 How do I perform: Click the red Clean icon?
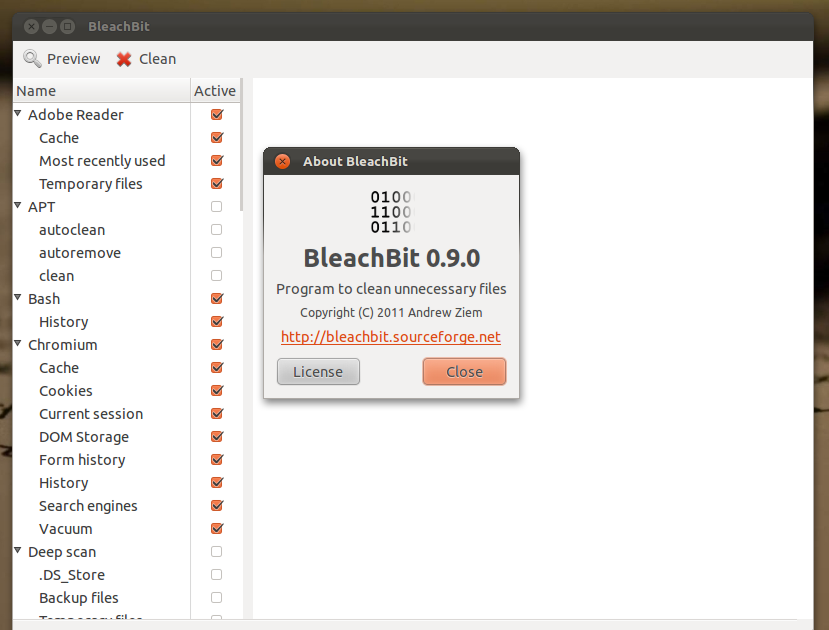[x=122, y=59]
